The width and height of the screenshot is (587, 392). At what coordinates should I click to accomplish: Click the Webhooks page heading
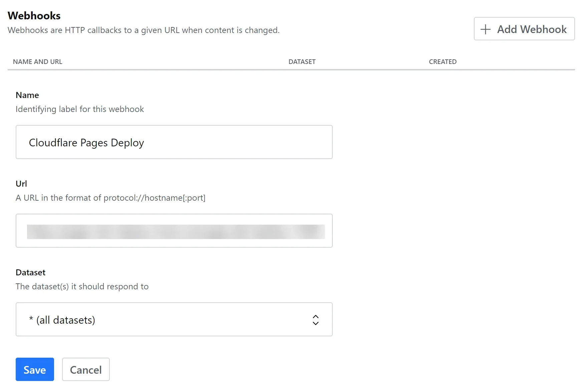[34, 15]
